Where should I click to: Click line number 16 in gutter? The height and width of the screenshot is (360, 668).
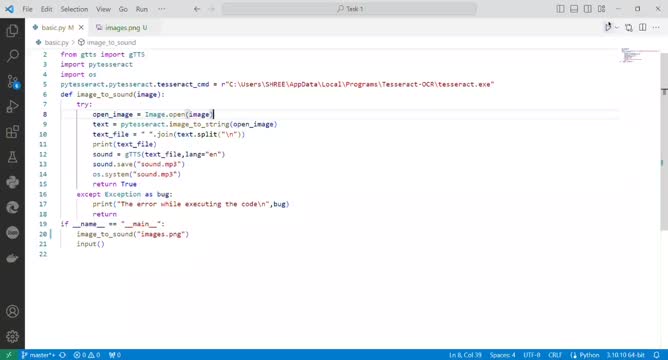(x=43, y=194)
